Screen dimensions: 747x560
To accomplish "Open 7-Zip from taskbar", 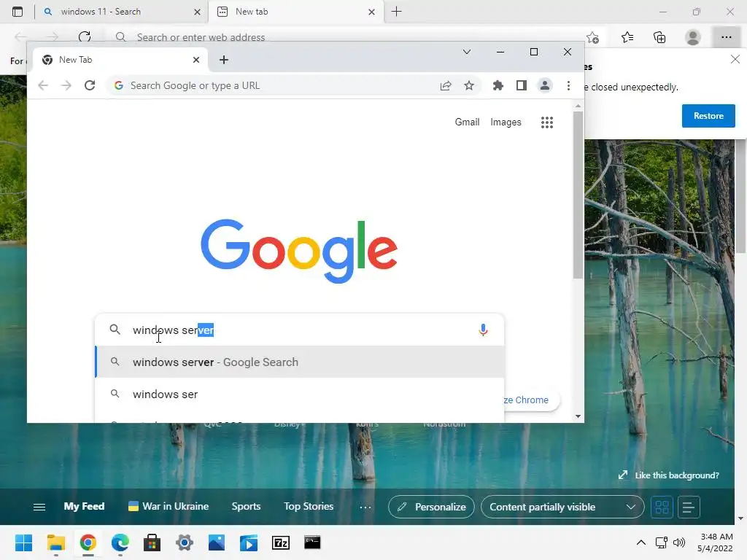I will click(x=281, y=542).
